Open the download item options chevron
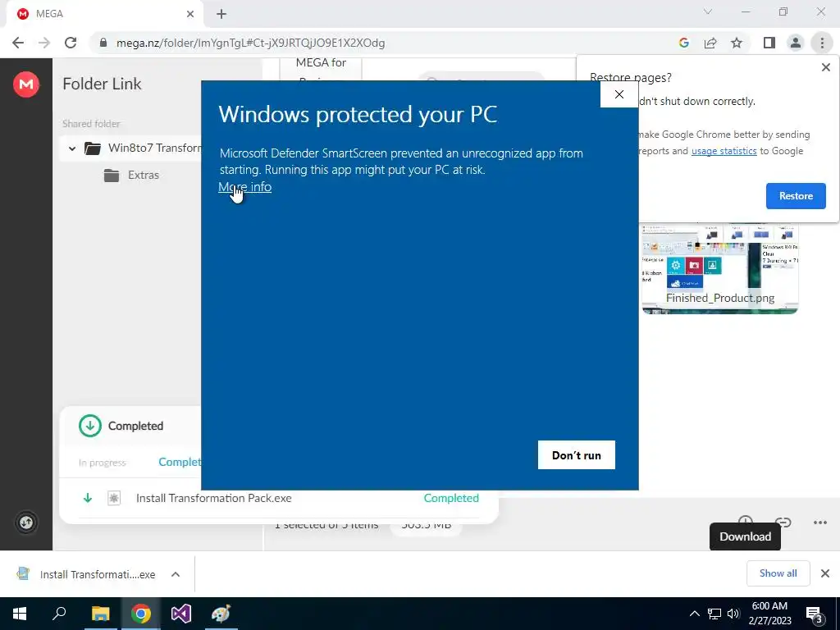This screenshot has height=630, width=840. tap(176, 574)
